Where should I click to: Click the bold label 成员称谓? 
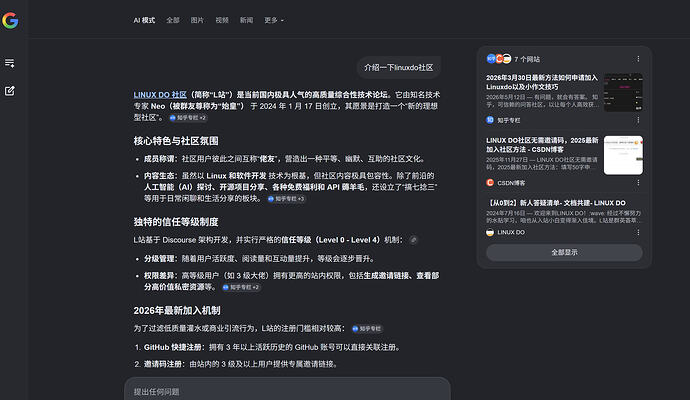click(x=159, y=159)
